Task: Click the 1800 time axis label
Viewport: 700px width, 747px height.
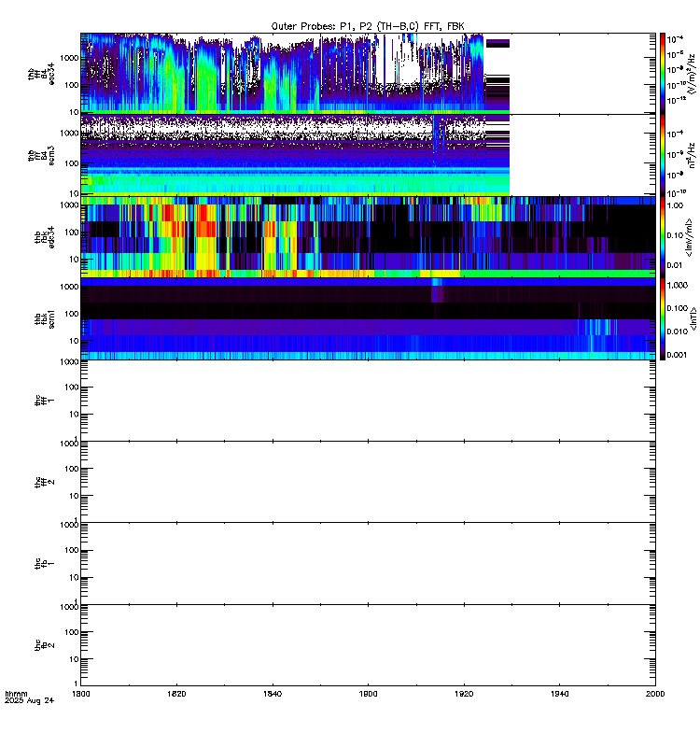Action: click(x=81, y=694)
